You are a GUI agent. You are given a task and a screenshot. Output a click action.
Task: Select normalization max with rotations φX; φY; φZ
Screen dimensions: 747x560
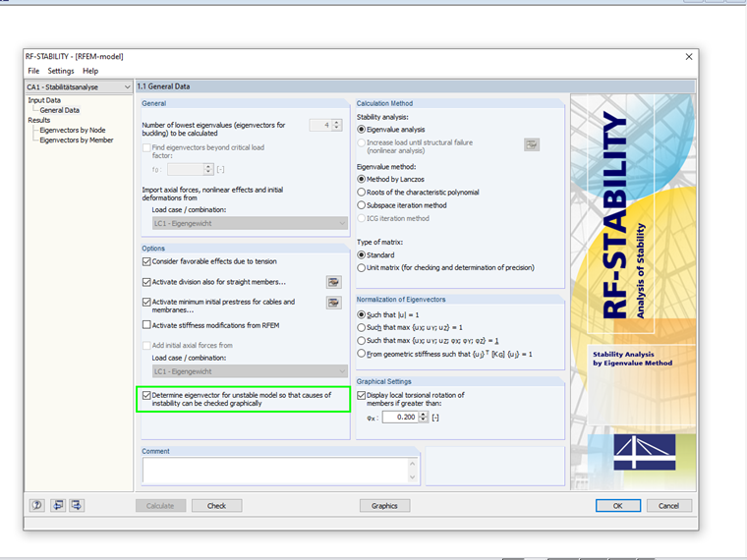[x=361, y=341]
